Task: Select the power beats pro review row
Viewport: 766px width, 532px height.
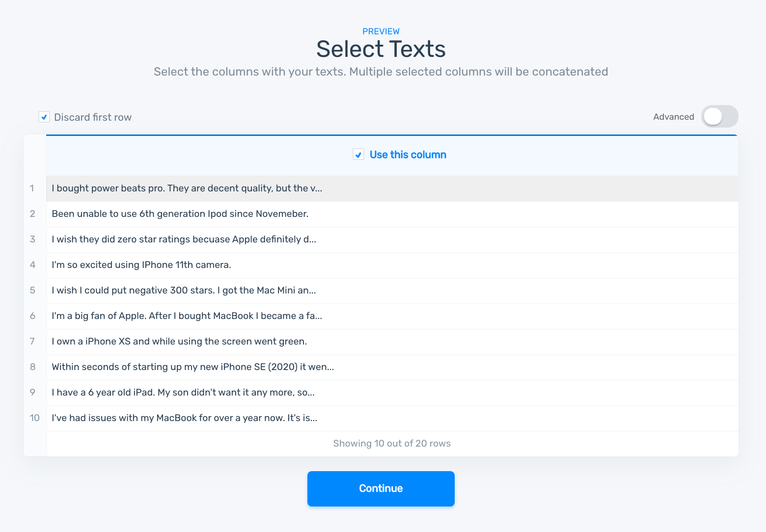Action: [187, 188]
